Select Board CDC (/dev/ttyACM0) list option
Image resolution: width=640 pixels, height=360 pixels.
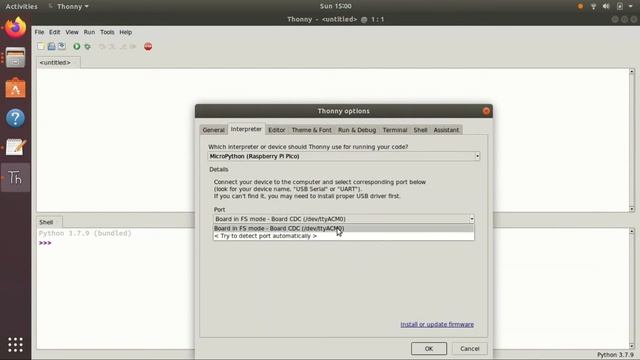point(343,229)
